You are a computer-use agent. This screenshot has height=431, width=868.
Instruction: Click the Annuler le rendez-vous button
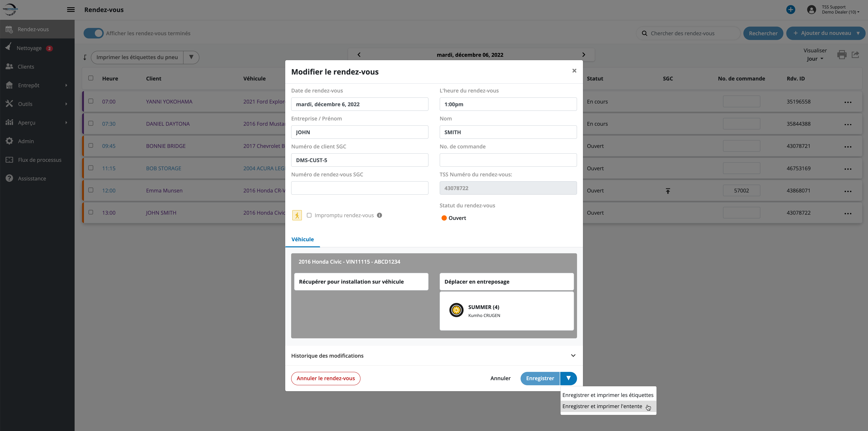click(326, 378)
